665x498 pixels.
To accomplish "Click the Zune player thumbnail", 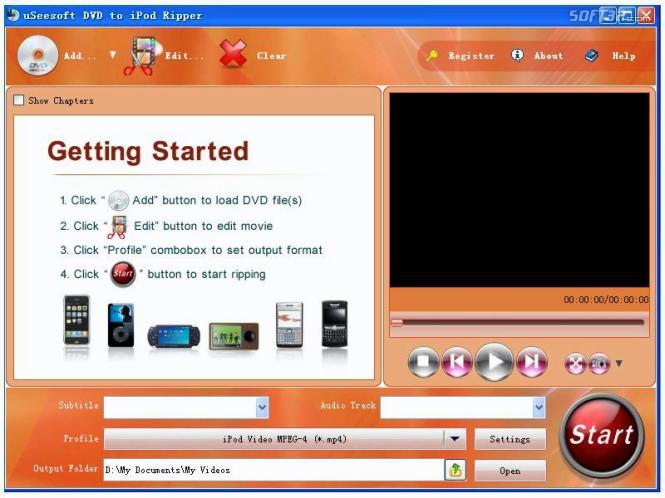I will pos(234,336).
